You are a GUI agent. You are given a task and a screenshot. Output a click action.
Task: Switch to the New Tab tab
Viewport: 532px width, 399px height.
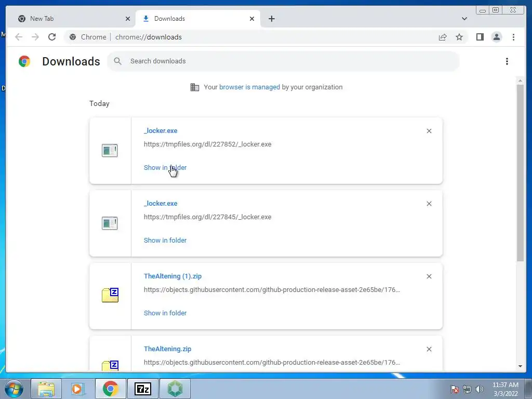[x=70, y=19]
